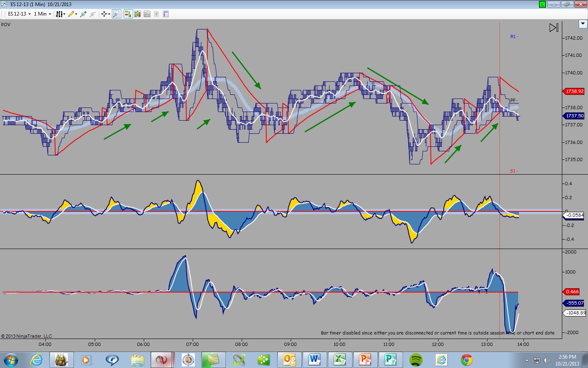Open the indicators icon in the toolbar
This screenshot has width=588, height=368.
pos(147,14)
